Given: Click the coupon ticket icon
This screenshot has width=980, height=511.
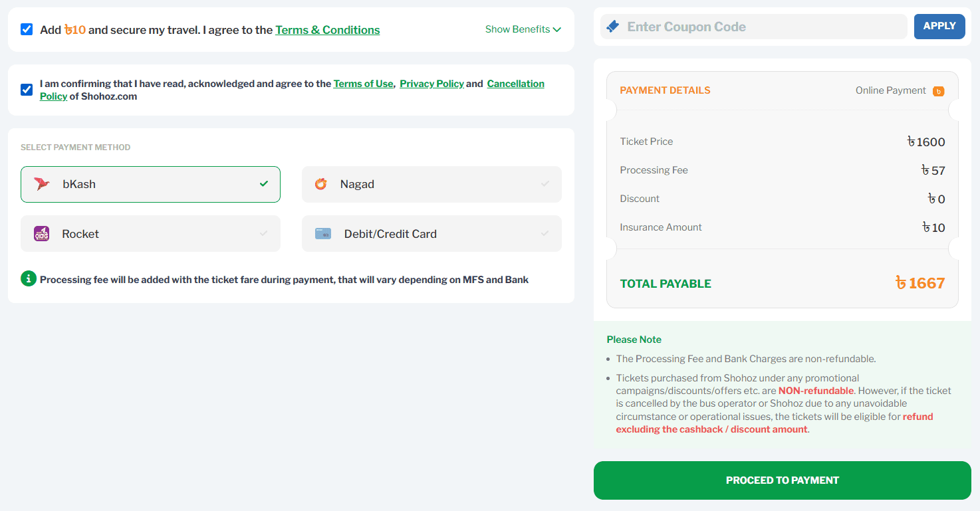Looking at the screenshot, I should tap(613, 27).
